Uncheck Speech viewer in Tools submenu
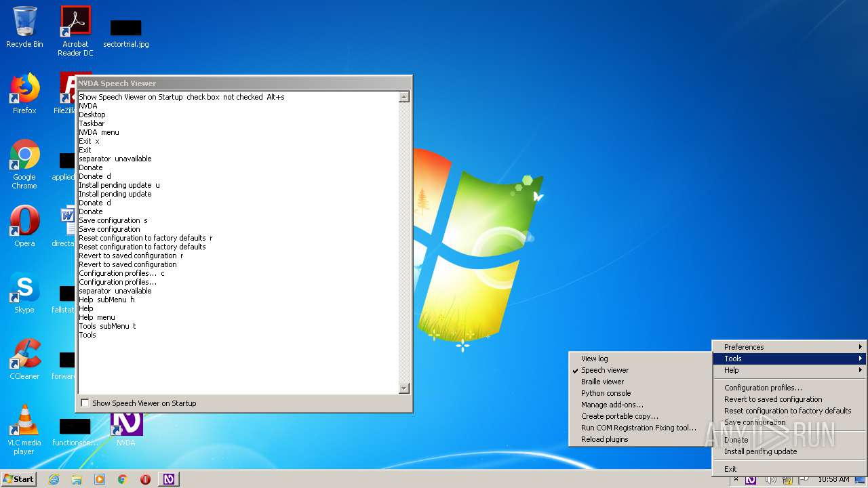Image resolution: width=868 pixels, height=488 pixels. coord(640,370)
